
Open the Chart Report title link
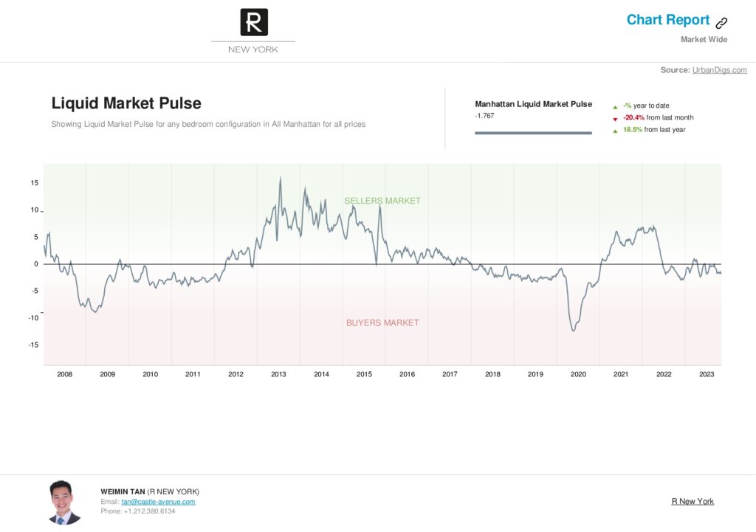click(667, 20)
